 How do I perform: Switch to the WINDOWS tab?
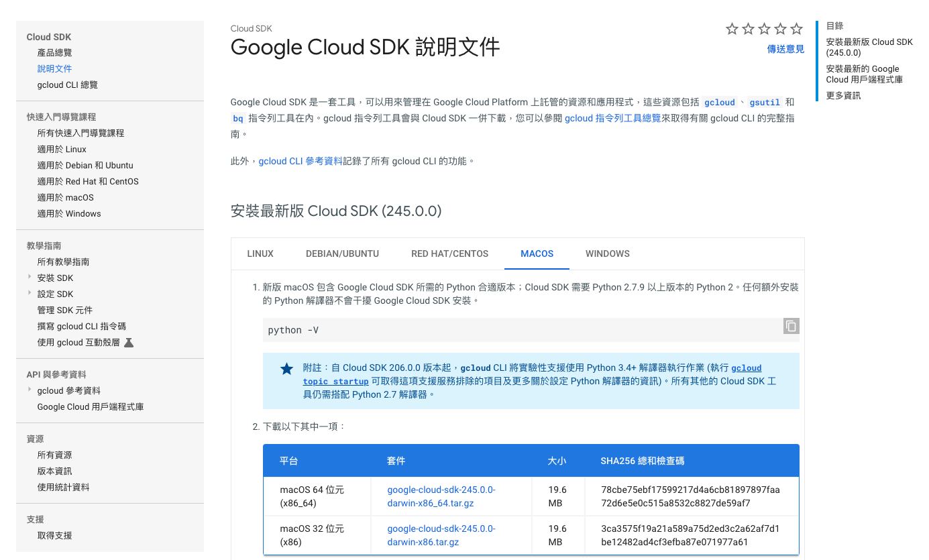[608, 254]
